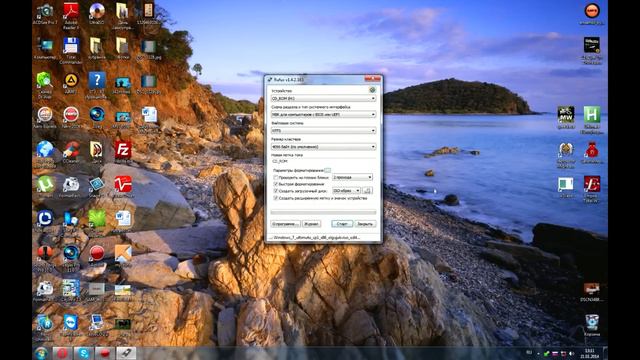
Task: Enable the check device for bad blocks checkbox
Action: 276,178
